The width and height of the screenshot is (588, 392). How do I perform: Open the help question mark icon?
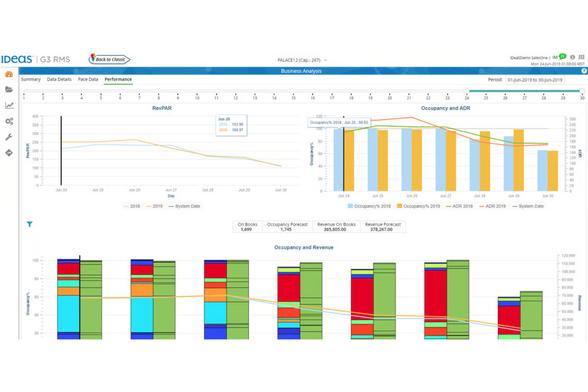point(584,71)
